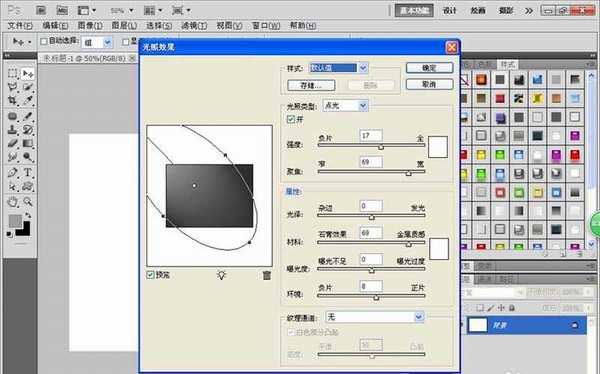Image resolution: width=600 pixels, height=374 pixels.
Task: Select the Brush tool
Action: (28, 116)
